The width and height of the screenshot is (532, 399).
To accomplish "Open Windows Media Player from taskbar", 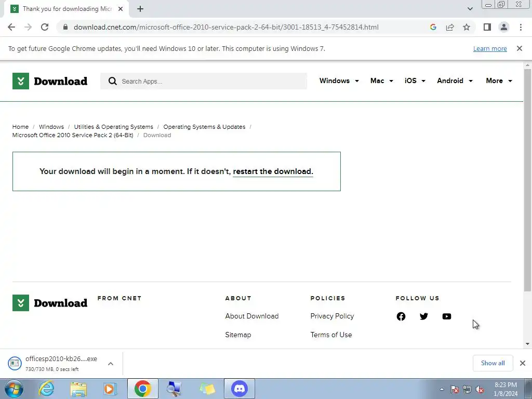I will 109,389.
